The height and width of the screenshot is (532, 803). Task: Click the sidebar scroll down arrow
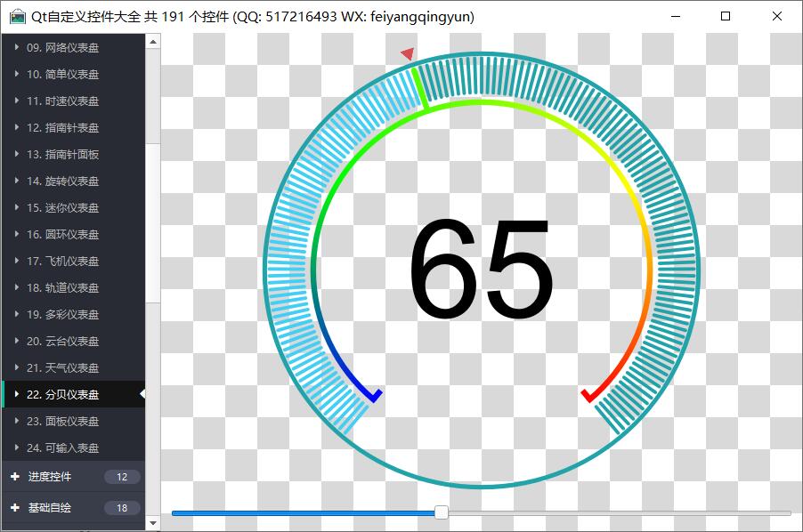point(153,523)
